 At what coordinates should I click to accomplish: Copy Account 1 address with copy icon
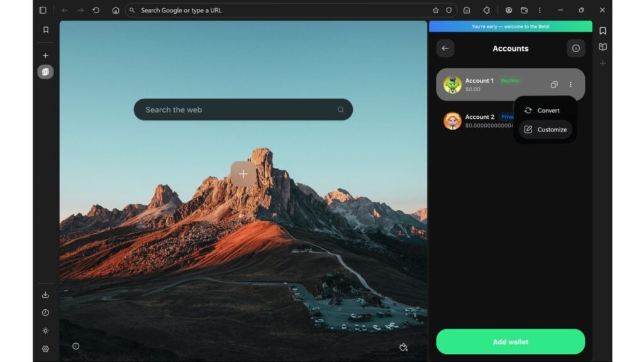click(x=553, y=85)
